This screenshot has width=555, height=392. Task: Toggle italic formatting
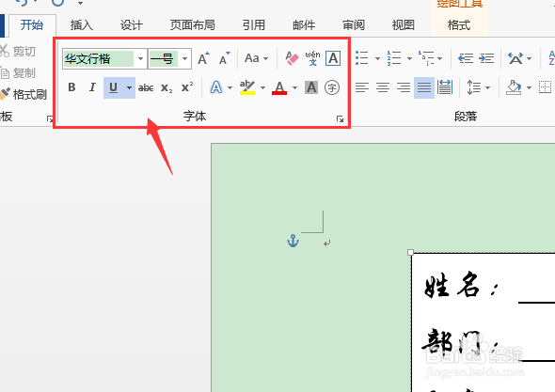tap(92, 87)
